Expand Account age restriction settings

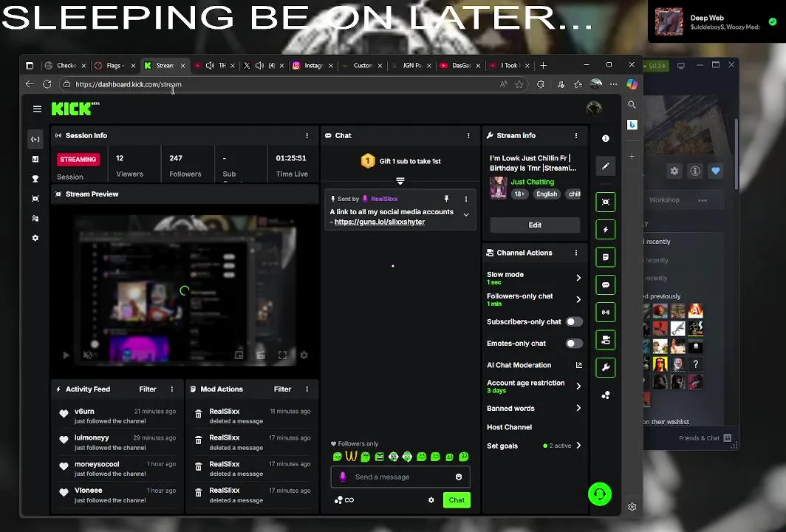click(x=534, y=386)
